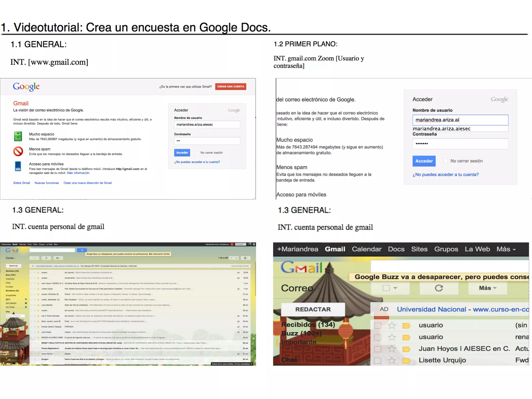Open the inbox toolbar settings gear
Viewport: 532px width, 399px height.
click(245, 258)
